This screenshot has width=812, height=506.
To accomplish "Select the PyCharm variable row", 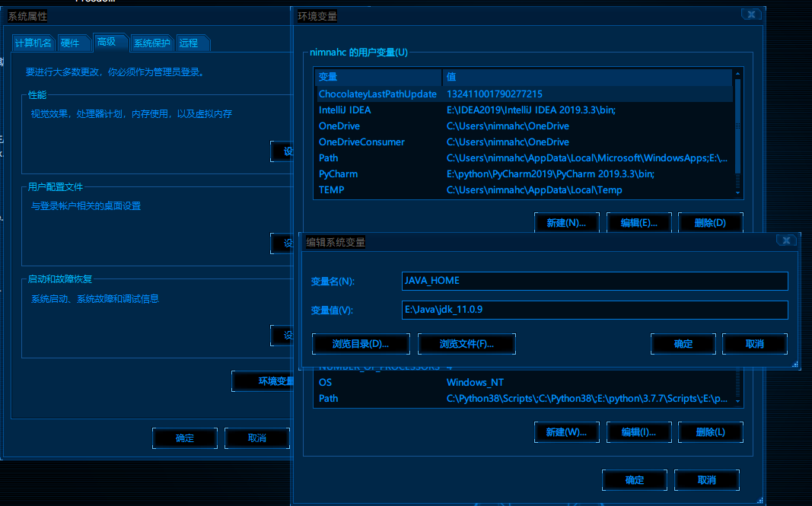I will (524, 174).
